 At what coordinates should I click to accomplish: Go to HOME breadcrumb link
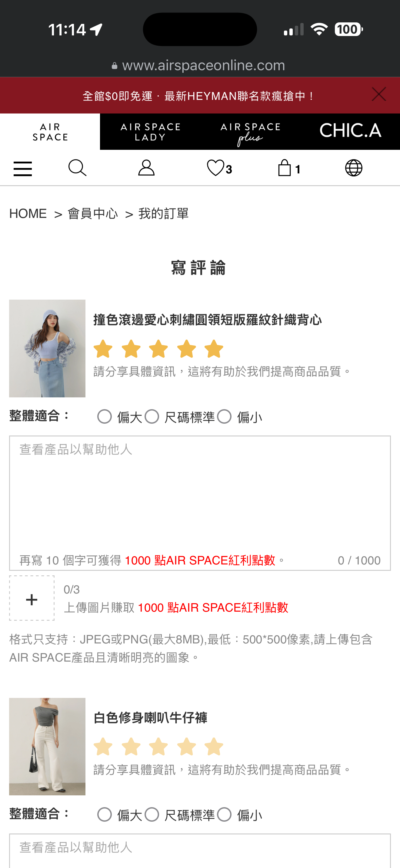(x=28, y=214)
